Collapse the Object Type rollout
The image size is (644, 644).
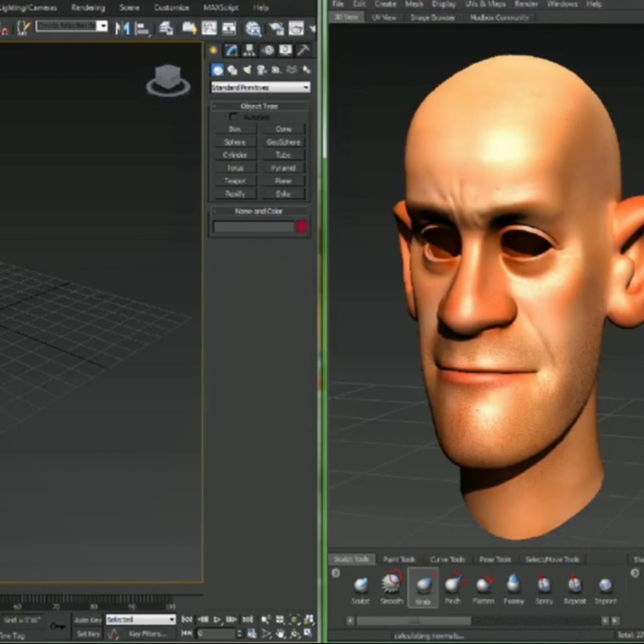pyautogui.click(x=259, y=106)
